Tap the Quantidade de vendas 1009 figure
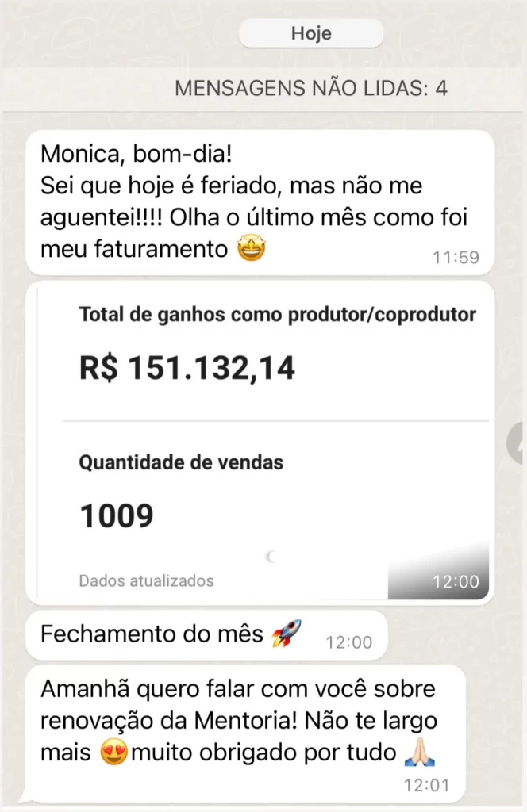This screenshot has width=527, height=812. (x=117, y=515)
